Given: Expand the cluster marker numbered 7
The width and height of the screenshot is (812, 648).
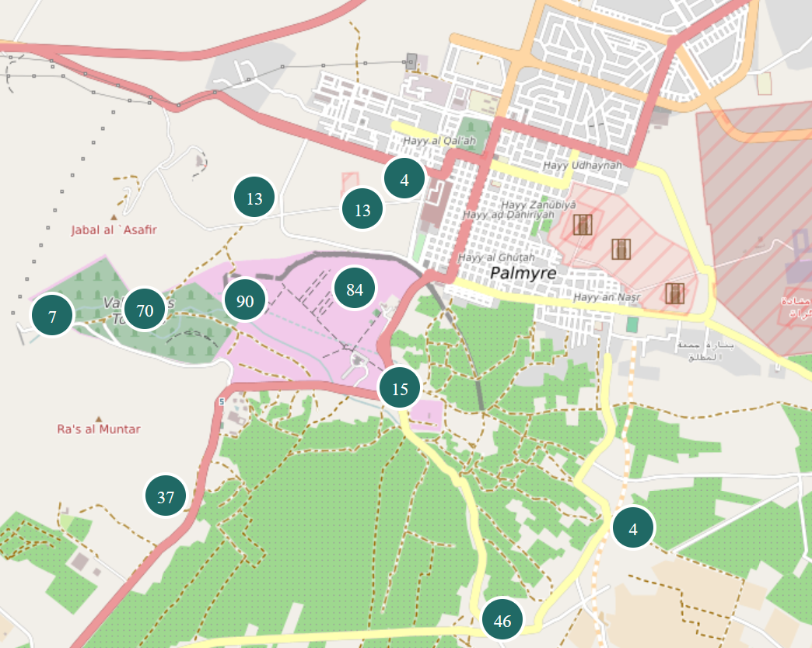Looking at the screenshot, I should pyautogui.click(x=52, y=317).
